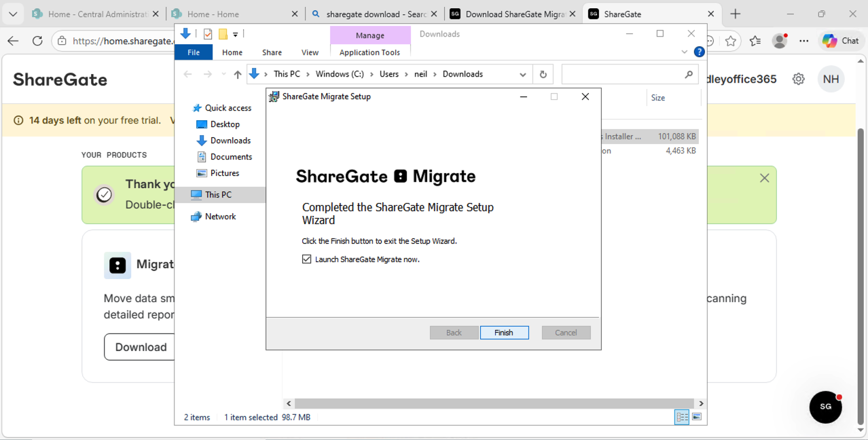Select the Application Tools tab

click(x=370, y=52)
